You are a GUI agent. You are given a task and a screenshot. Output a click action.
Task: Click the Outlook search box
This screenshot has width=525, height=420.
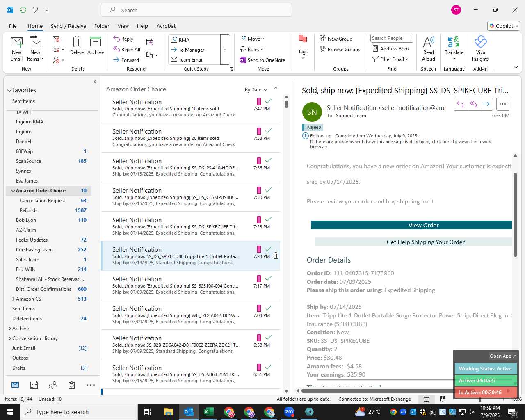click(x=196, y=10)
